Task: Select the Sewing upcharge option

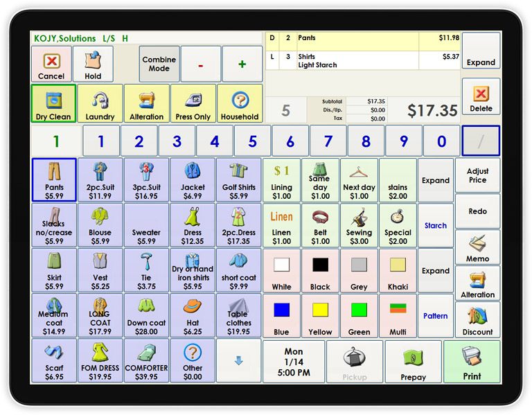Action: (359, 225)
